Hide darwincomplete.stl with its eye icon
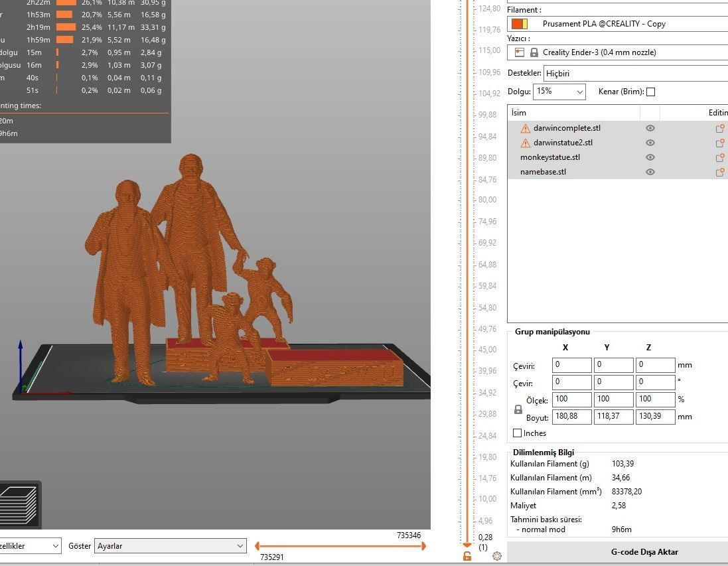Viewport: 728px width, 566px height. [650, 128]
